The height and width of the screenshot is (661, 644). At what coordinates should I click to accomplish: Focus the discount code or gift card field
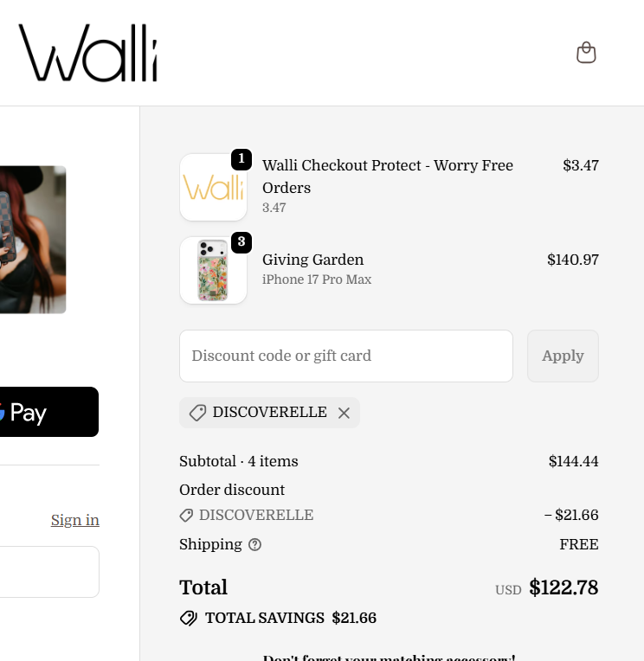(346, 356)
